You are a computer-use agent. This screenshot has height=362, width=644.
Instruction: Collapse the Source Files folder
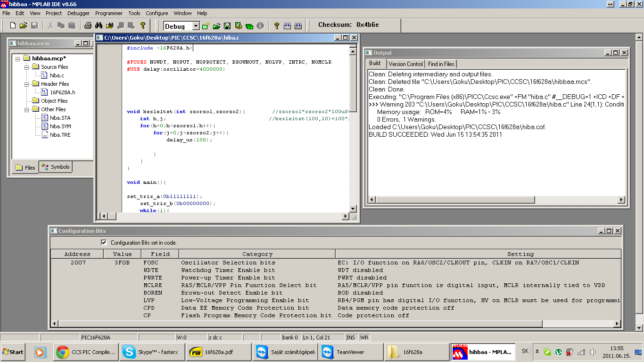pyautogui.click(x=27, y=67)
